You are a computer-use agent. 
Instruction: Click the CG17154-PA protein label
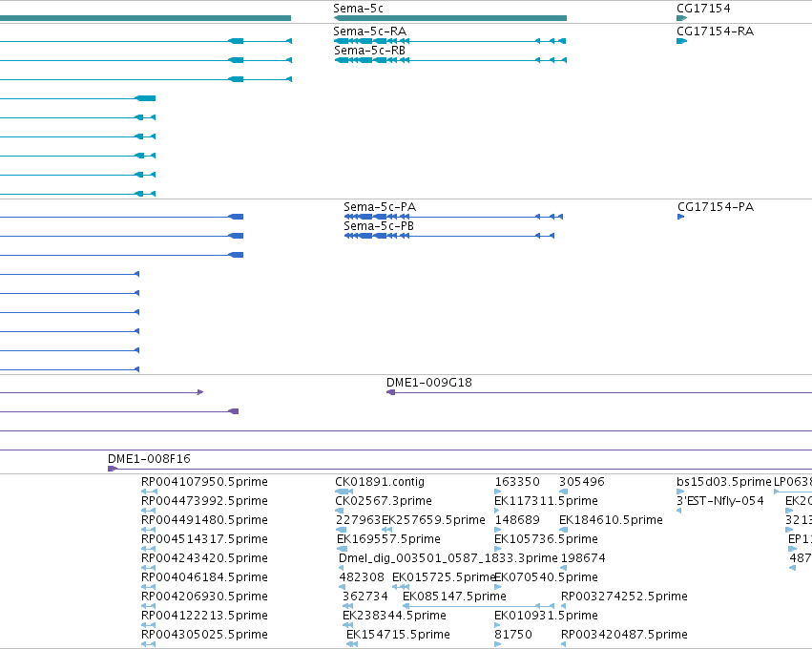[716, 207]
